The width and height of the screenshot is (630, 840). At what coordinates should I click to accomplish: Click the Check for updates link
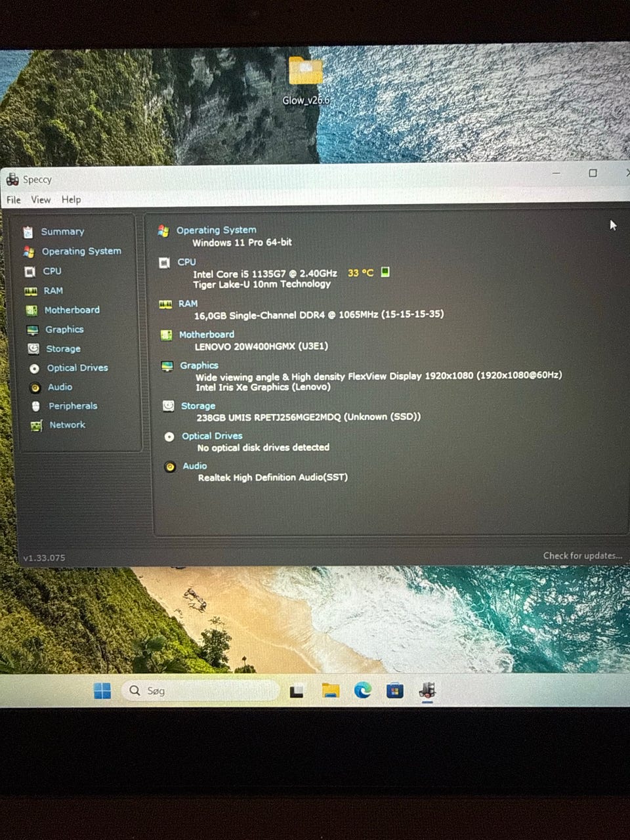tap(582, 556)
